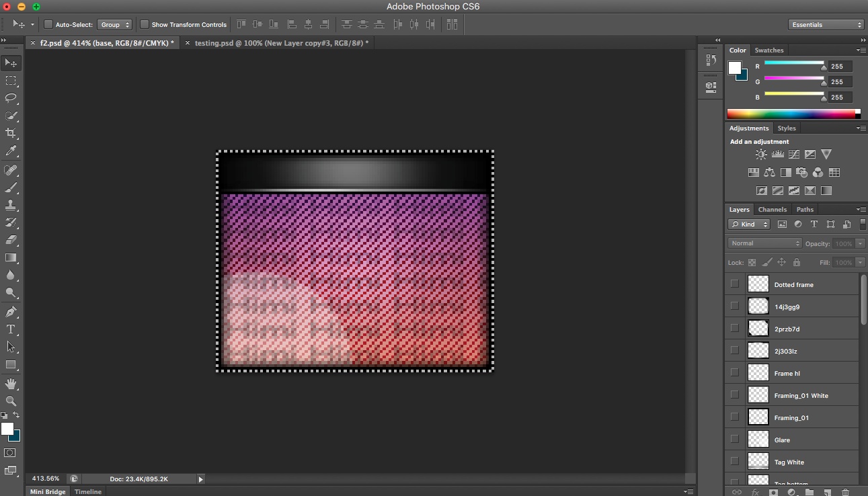
Task: Open the layer Kind filter dropdown
Action: point(748,224)
